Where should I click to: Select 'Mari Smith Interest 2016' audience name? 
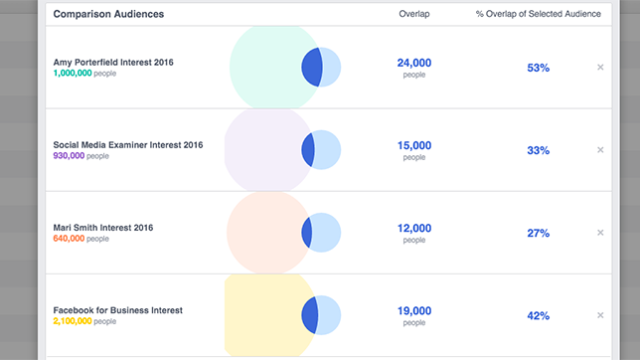point(103,228)
